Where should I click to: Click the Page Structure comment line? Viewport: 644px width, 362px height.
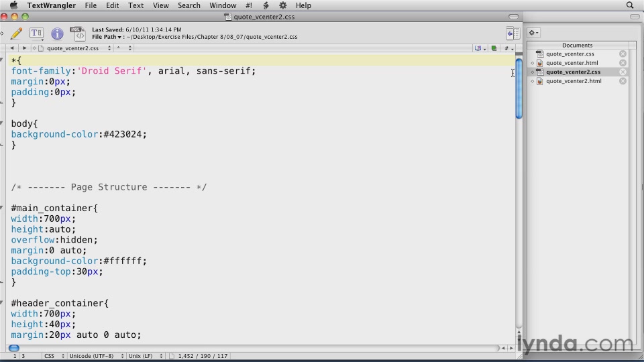[109, 187]
